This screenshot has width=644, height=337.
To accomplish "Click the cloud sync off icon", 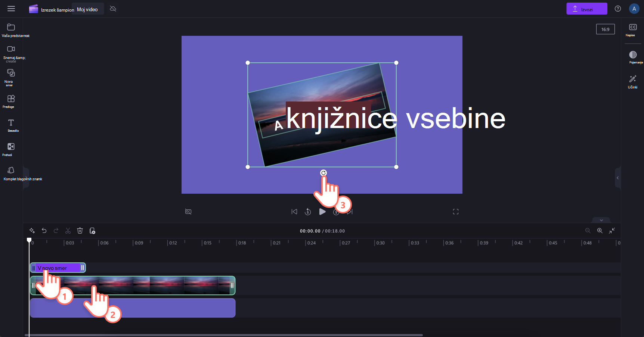I will [x=113, y=9].
